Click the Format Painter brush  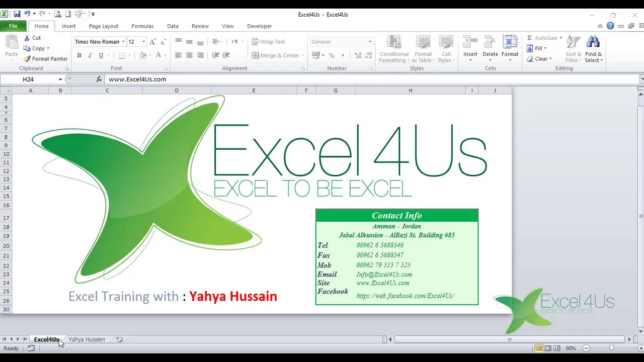[x=27, y=59]
